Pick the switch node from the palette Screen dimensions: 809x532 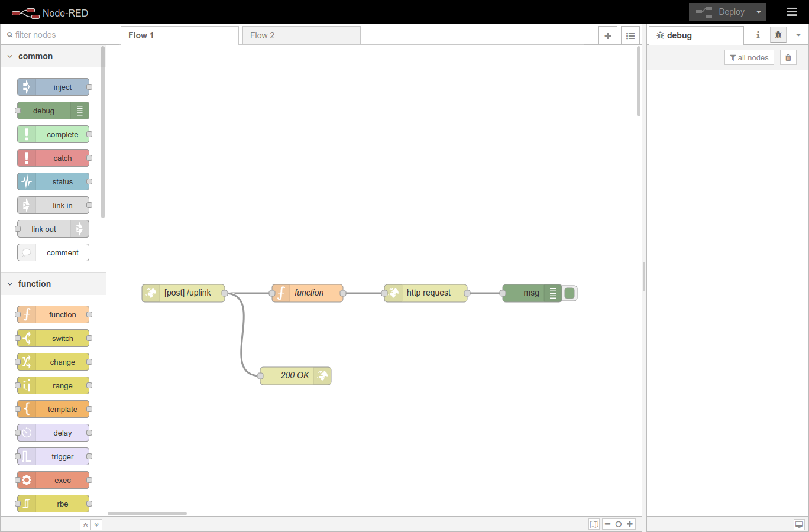click(x=53, y=338)
